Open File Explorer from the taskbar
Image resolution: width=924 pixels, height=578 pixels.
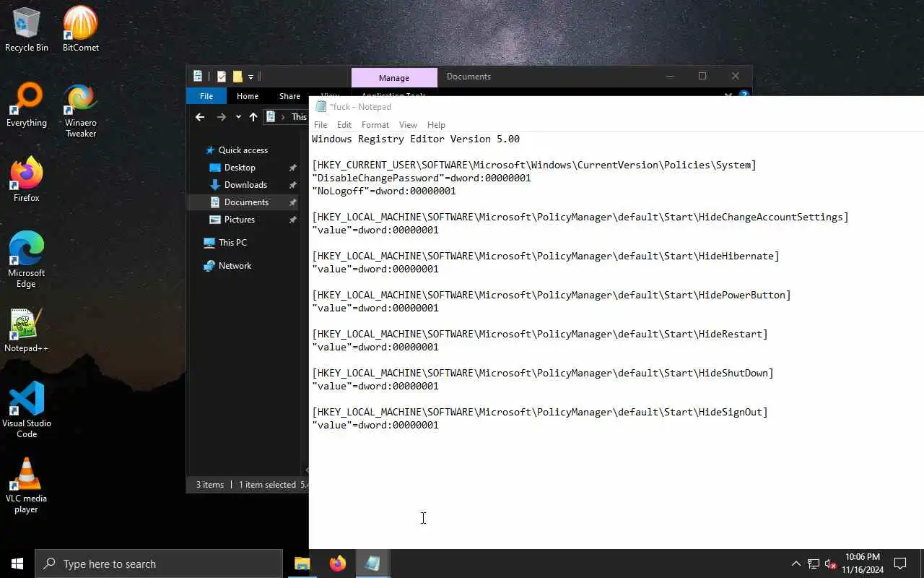tap(302, 564)
